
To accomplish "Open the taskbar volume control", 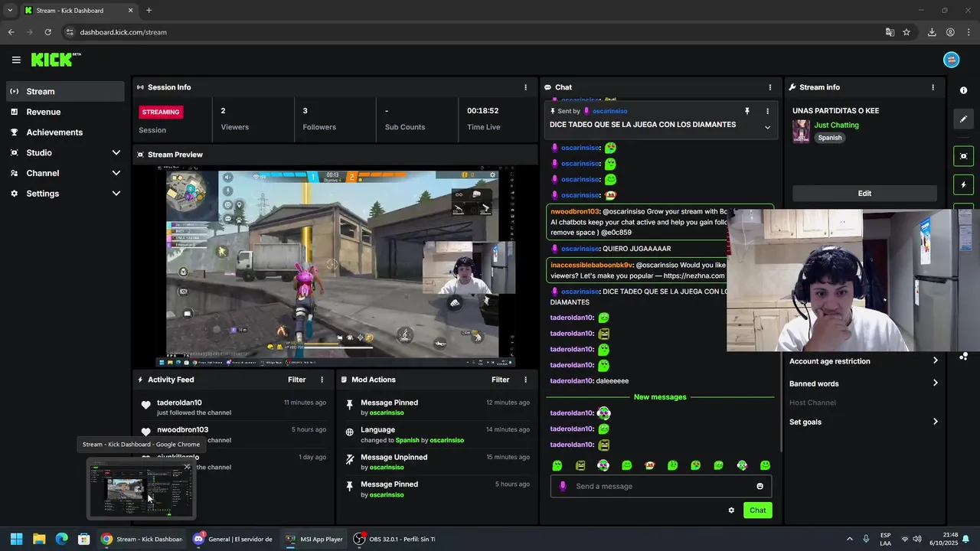I will point(917,539).
